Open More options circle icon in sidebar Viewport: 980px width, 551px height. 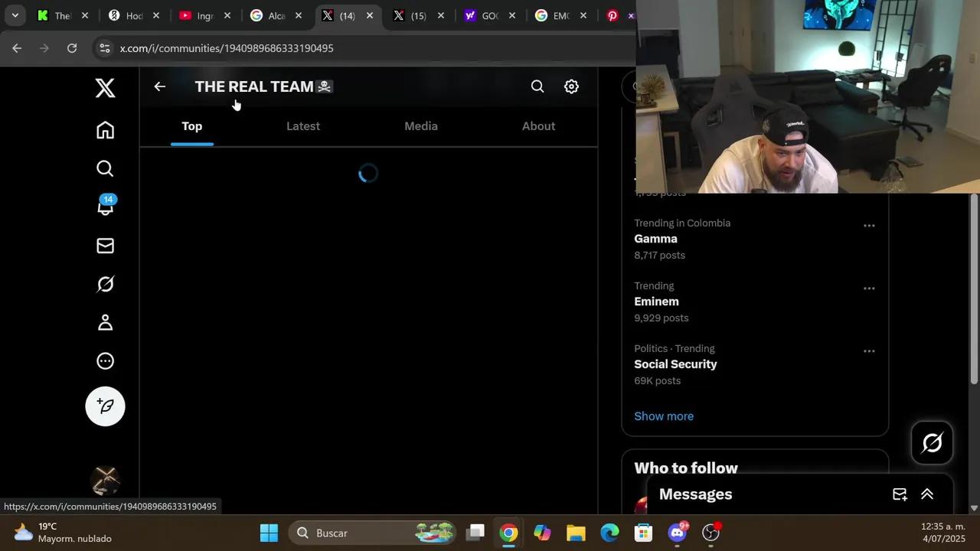point(105,361)
